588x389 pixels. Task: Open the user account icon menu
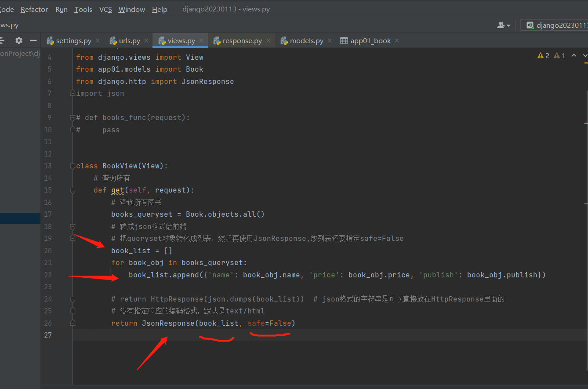(504, 25)
